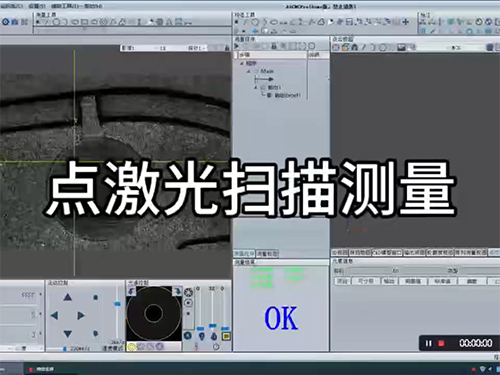This screenshot has height=375, width=500.
Task: Open the second coordinate dropdown in left panel
Action: coord(41,314)
